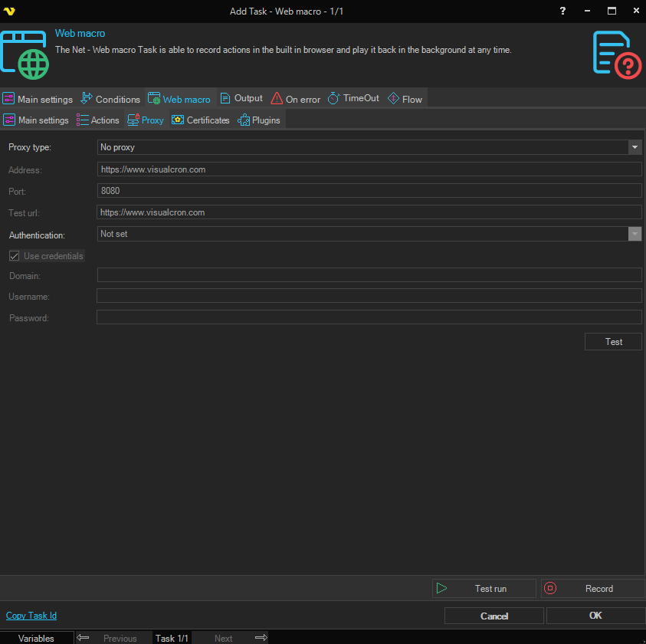Go to the Flow tab
The width and height of the screenshot is (646, 644).
click(405, 99)
